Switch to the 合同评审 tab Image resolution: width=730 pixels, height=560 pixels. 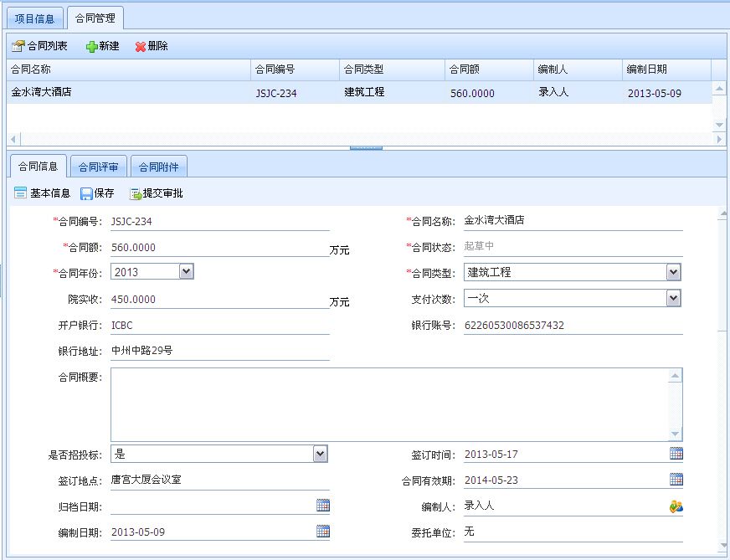pos(98,166)
